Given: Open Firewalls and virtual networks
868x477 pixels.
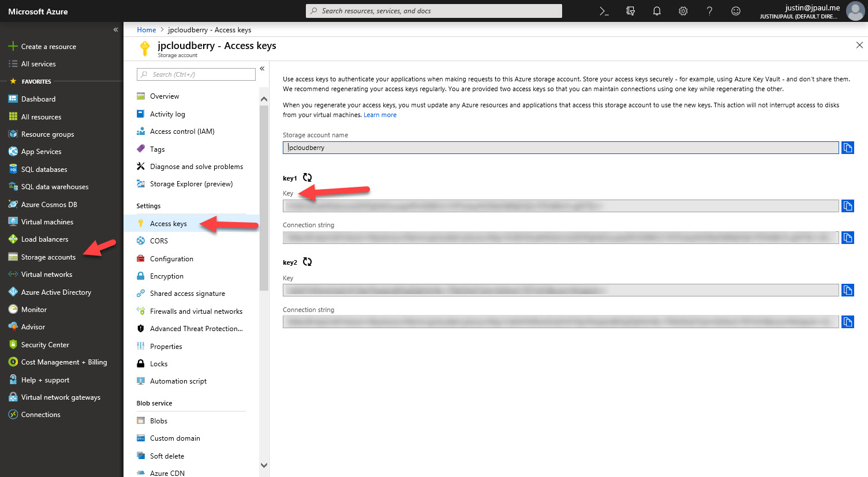Looking at the screenshot, I should click(x=196, y=311).
